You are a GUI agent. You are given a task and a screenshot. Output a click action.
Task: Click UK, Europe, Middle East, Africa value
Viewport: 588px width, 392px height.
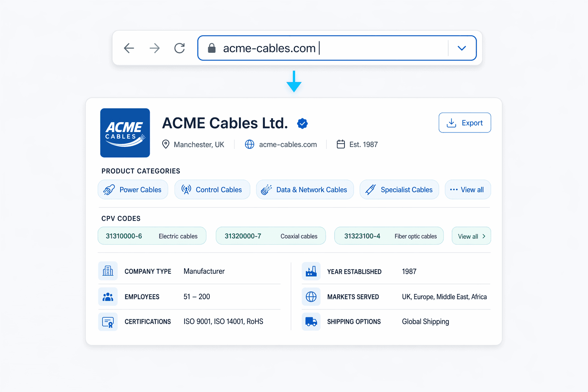(444, 297)
